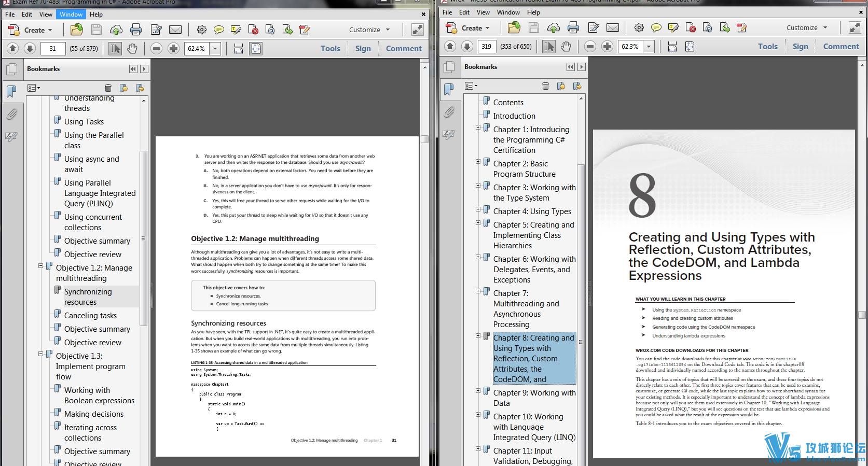Screen dimensions: 868x466
Task: Open Sign pane in left window
Action: click(x=363, y=48)
